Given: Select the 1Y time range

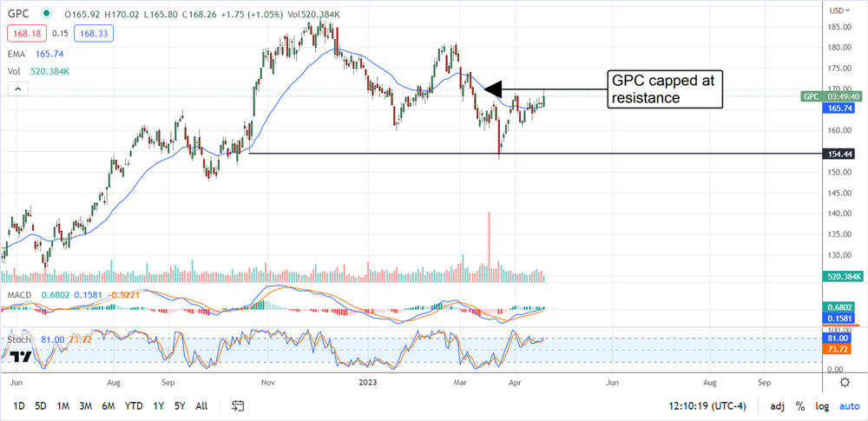Looking at the screenshot, I should pyautogui.click(x=158, y=406).
